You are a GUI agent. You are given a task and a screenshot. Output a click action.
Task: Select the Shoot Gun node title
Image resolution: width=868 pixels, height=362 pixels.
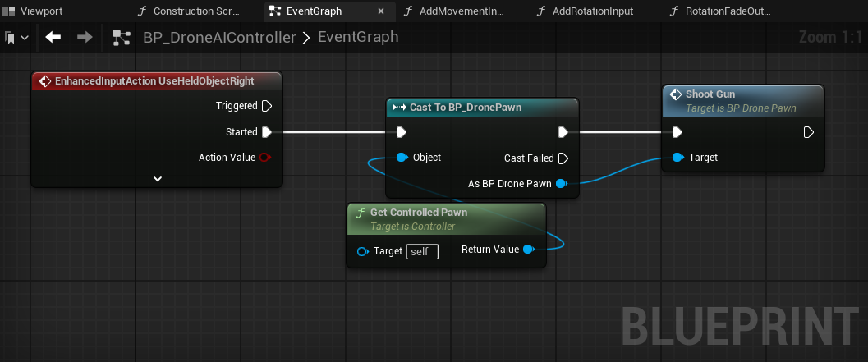coord(711,94)
